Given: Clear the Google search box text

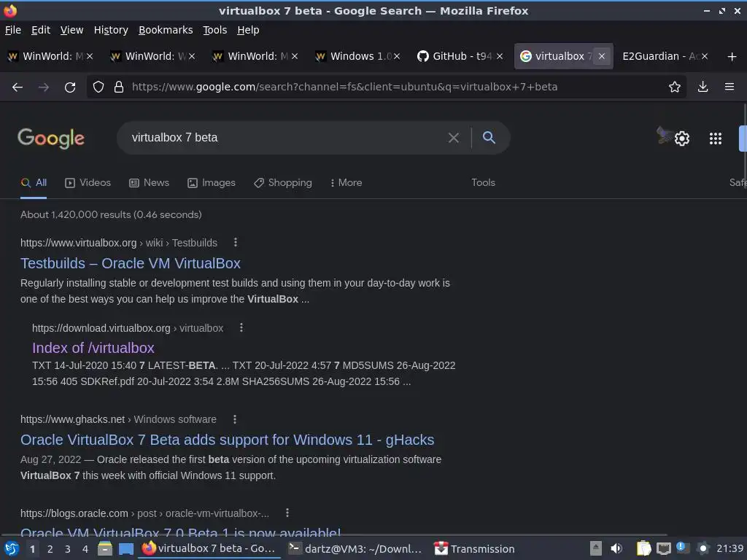Looking at the screenshot, I should (454, 138).
